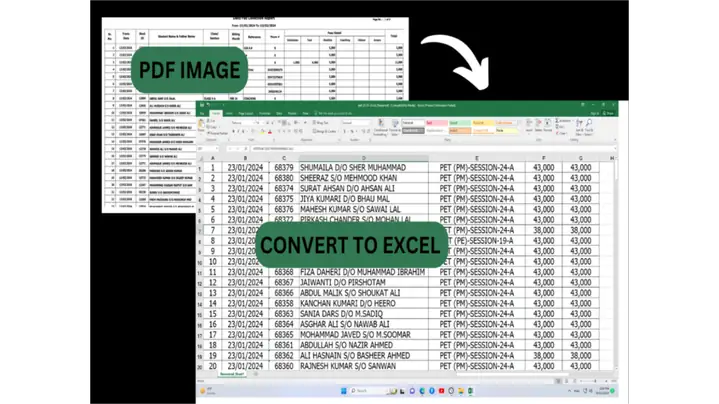The height and width of the screenshot is (404, 719).
Task: Open the Sort & Filter menu
Action: point(581,127)
